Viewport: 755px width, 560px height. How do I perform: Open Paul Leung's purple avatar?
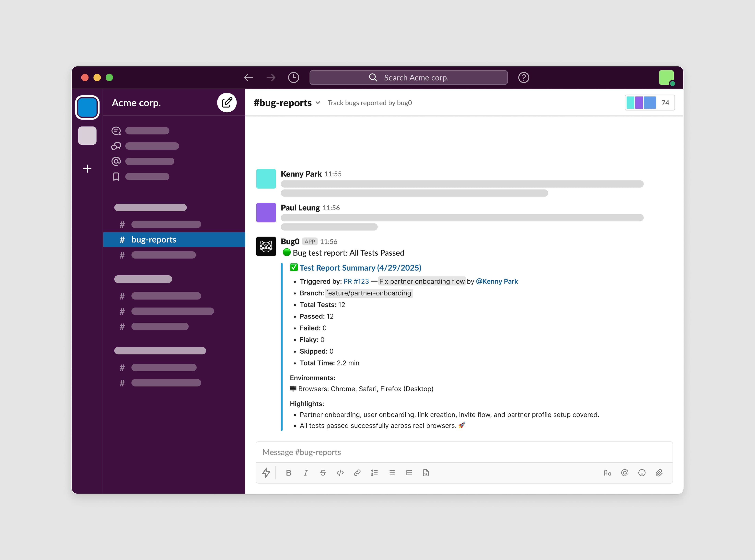[x=266, y=213]
